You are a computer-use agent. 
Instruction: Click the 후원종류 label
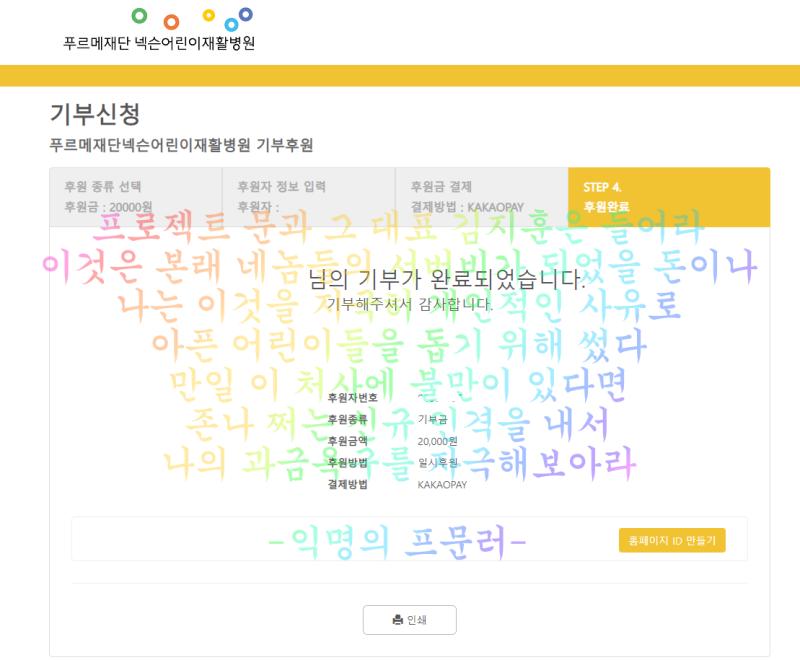pos(347,419)
